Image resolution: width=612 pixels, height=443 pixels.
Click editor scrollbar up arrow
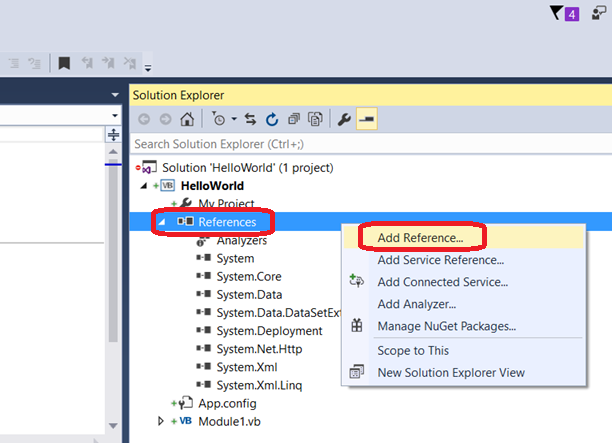point(113,151)
